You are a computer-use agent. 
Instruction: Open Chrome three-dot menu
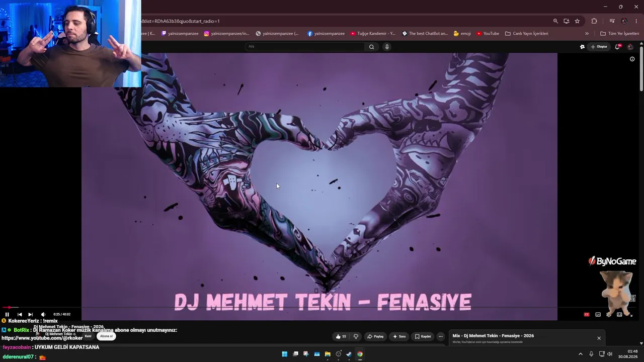pos(636,21)
